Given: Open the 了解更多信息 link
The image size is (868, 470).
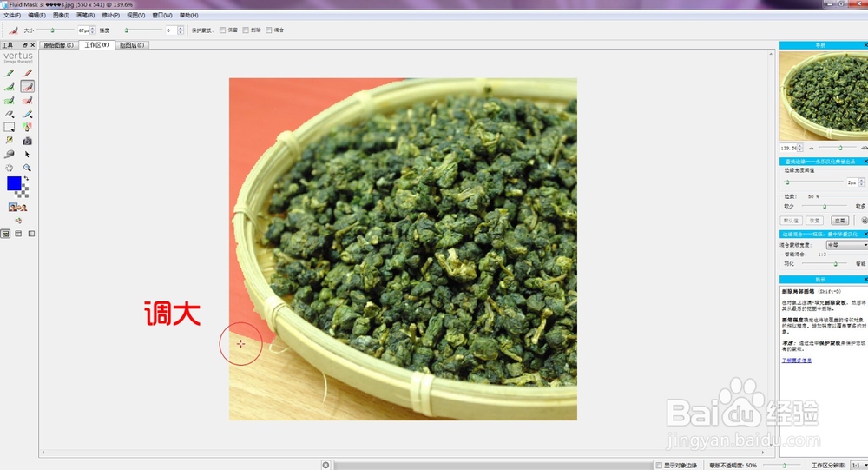Looking at the screenshot, I should [797, 361].
